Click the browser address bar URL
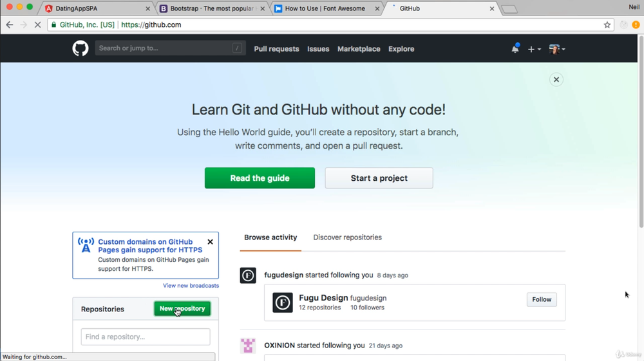644x361 pixels. (x=151, y=24)
